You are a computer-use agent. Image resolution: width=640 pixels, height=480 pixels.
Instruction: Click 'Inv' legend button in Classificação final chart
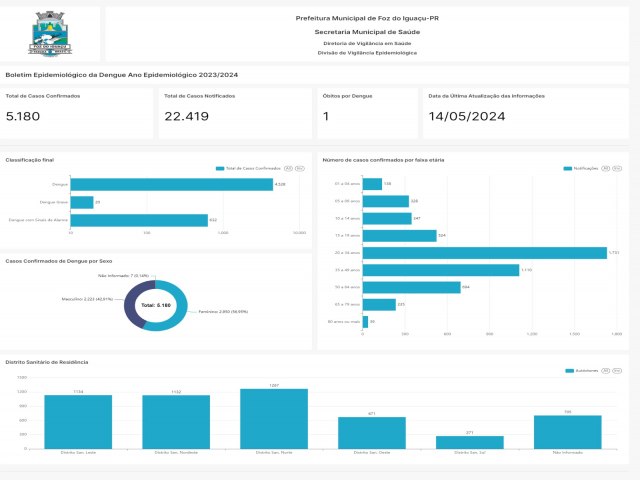coord(300,169)
